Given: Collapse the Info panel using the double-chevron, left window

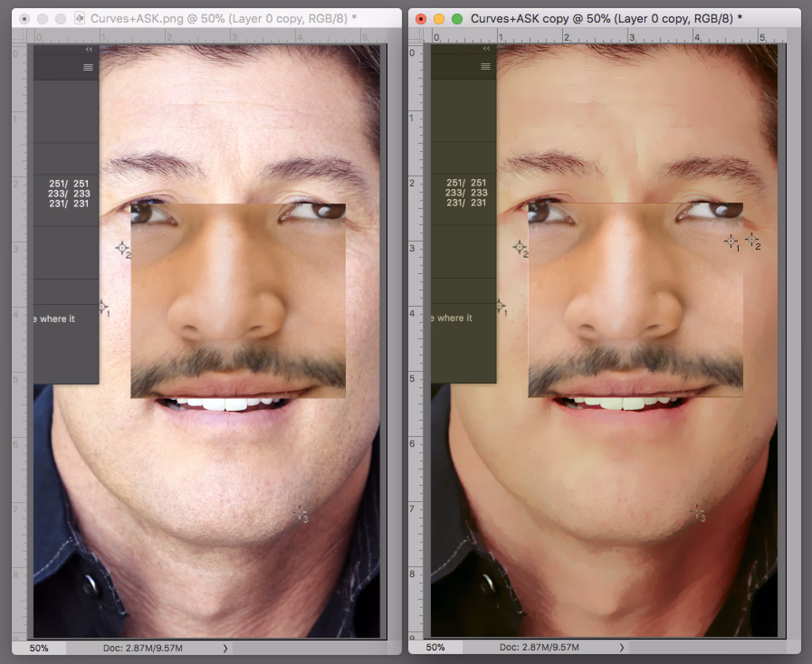Looking at the screenshot, I should (89, 50).
